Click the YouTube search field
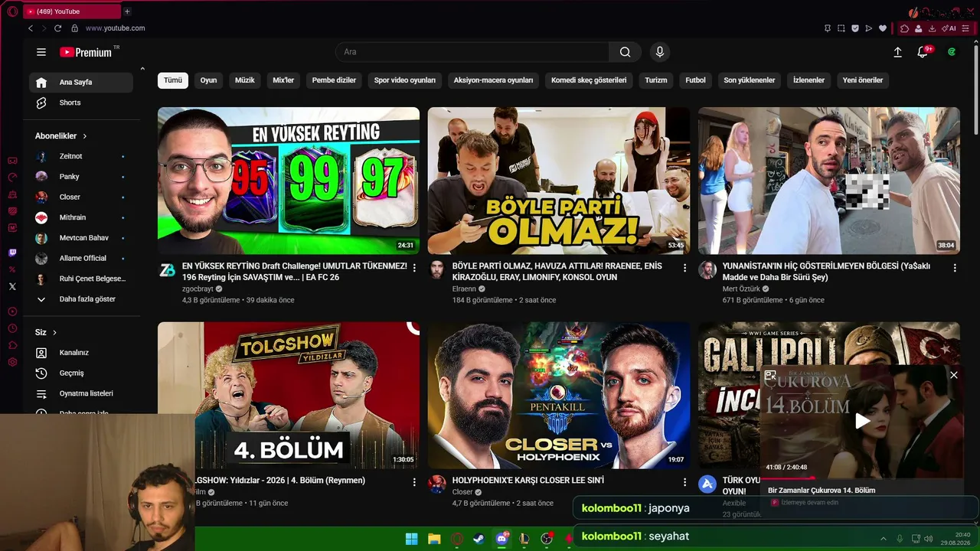Screen dimensions: 980x551 click(472, 52)
